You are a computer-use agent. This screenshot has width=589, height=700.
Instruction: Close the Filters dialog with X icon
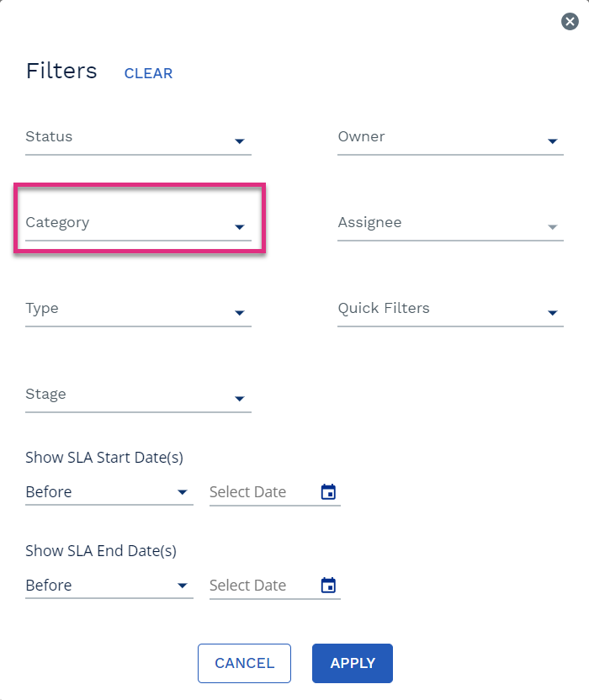point(570,21)
